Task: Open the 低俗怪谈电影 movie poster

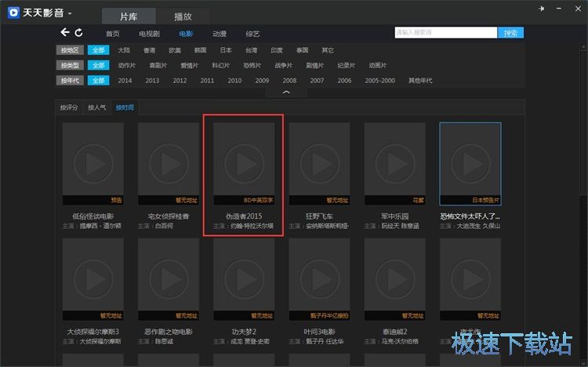Action: pos(93,163)
